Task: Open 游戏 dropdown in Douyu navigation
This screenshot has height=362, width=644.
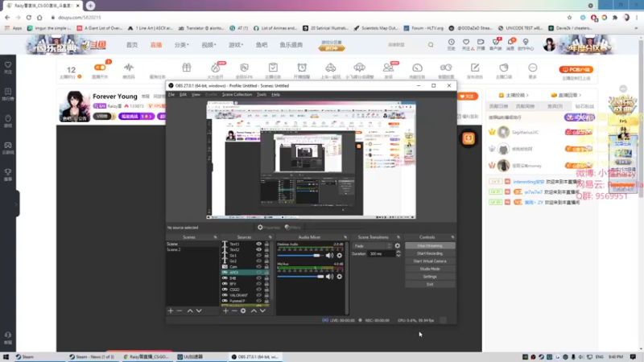Action: (x=236, y=45)
